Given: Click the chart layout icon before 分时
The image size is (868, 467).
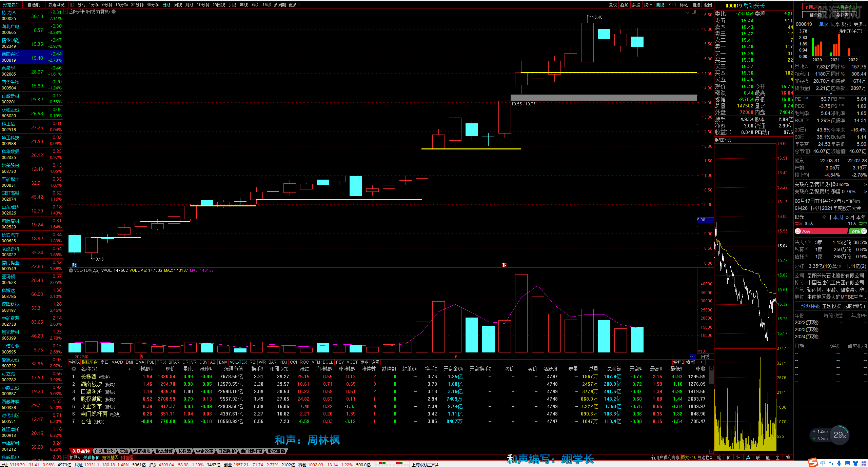Looking at the screenshot, I should pyautogui.click(x=72, y=5).
